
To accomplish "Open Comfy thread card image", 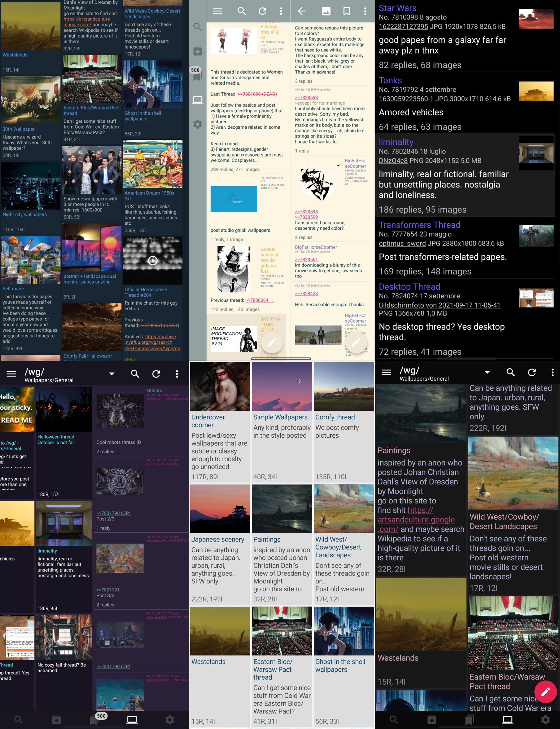I will point(344,387).
